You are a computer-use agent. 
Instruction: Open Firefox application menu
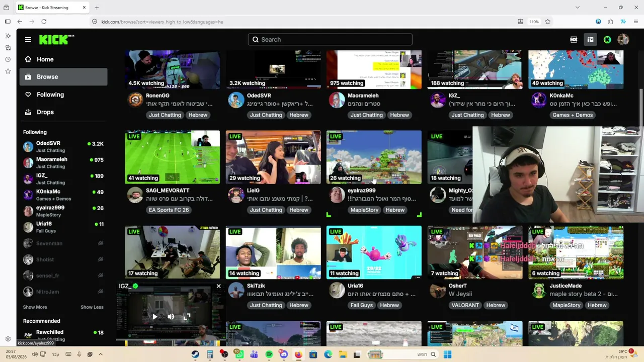(x=636, y=22)
